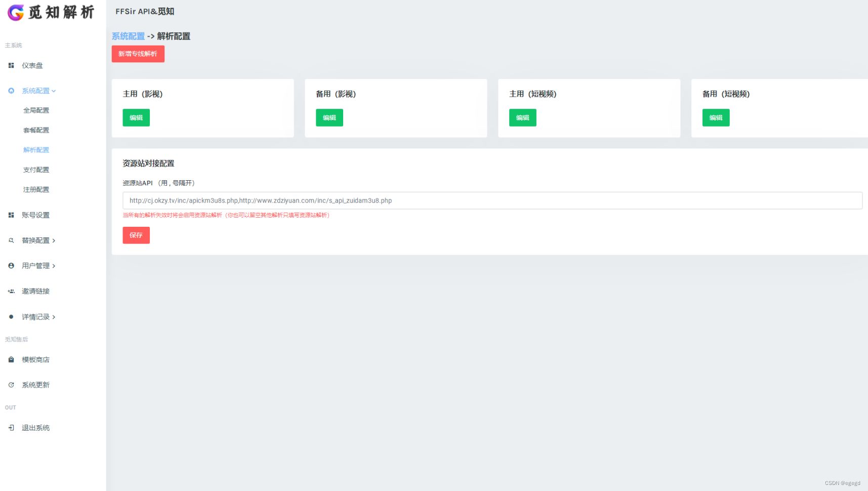This screenshot has height=491, width=868.
Task: Click the 替换配置 search-style icon
Action: tap(11, 240)
